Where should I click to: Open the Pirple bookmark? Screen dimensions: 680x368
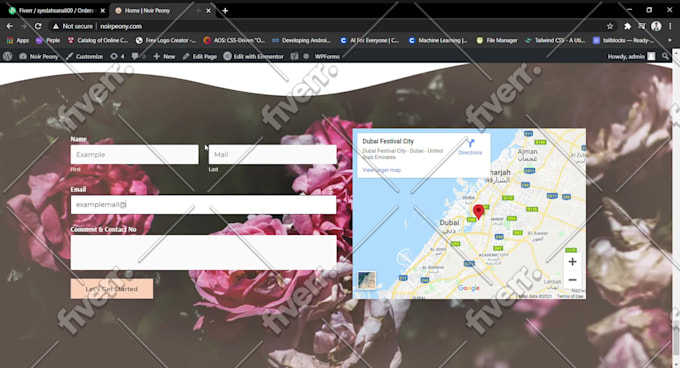(x=48, y=40)
